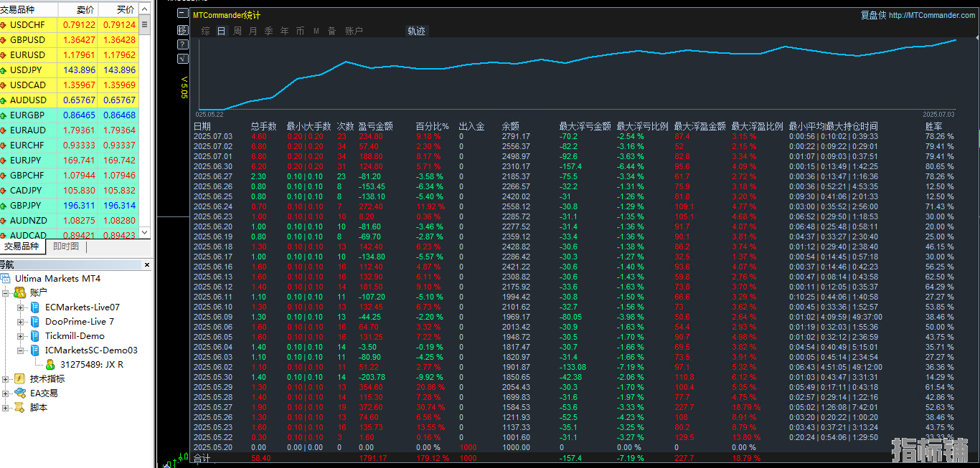
Task: Select account 31275489: JX R
Action: click(91, 364)
